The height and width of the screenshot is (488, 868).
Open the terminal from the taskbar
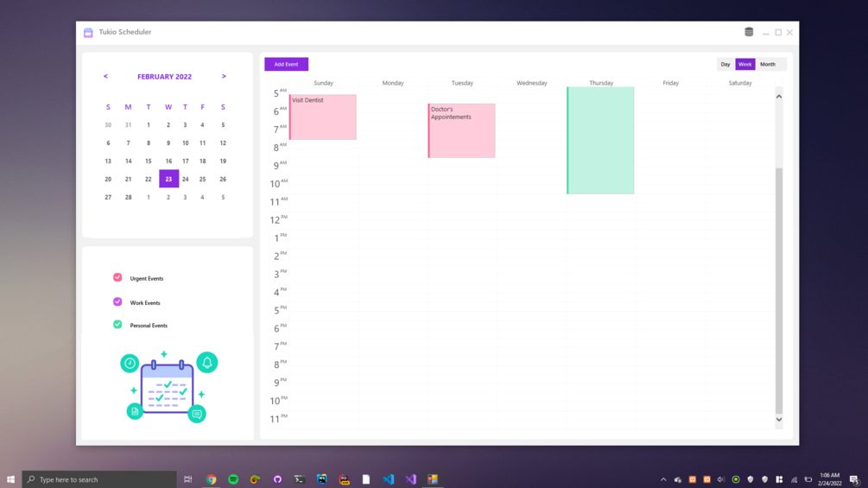tap(300, 479)
